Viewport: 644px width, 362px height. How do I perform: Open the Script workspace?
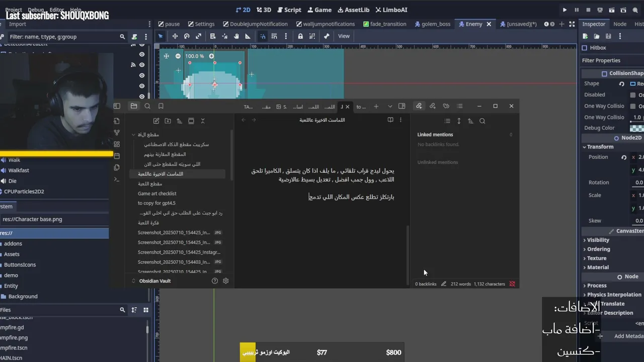point(288,10)
